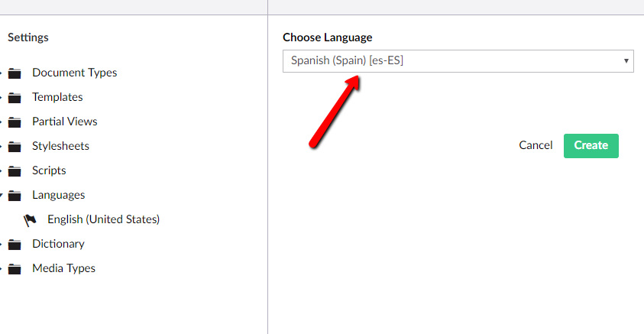The image size is (644, 334).
Task: Select English (United States) language item
Action: tap(103, 219)
